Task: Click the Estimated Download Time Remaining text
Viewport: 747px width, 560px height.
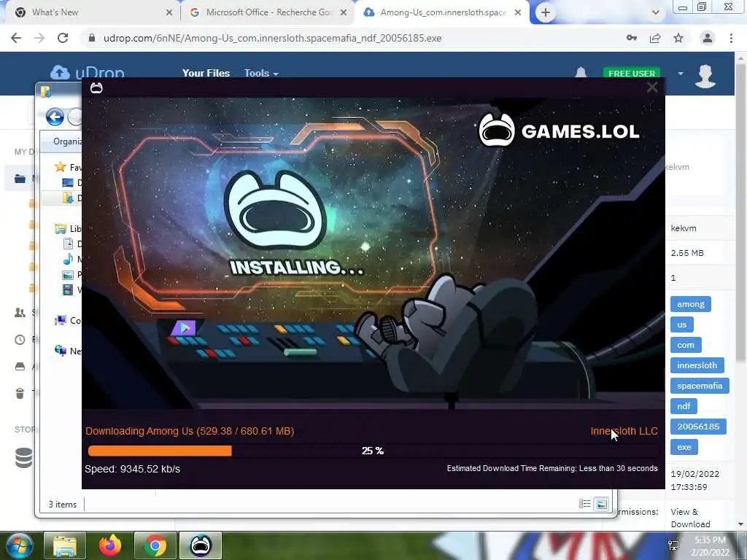Action: click(552, 469)
